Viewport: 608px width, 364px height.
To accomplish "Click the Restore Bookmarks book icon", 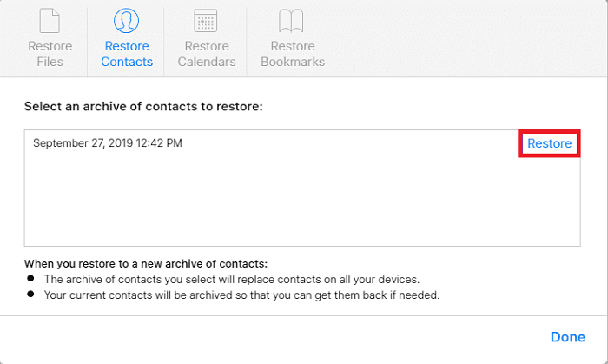I will (x=292, y=20).
